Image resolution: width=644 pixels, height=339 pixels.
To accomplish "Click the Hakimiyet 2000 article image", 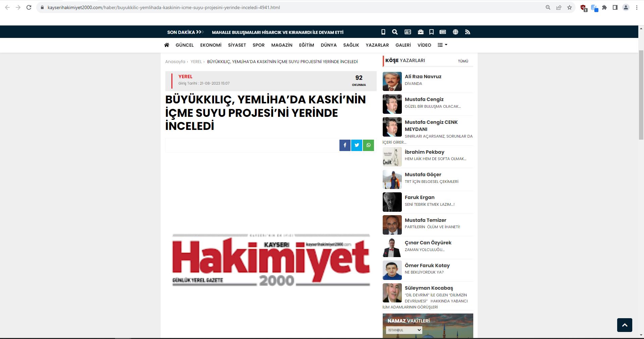I will [x=271, y=260].
